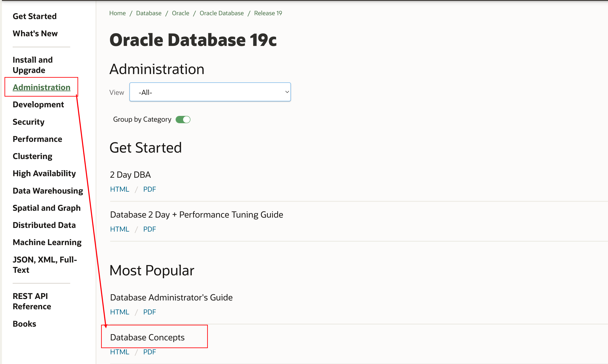Viewport: 608px width, 364px height.
Task: Go to REST API Reference
Action: point(32,301)
